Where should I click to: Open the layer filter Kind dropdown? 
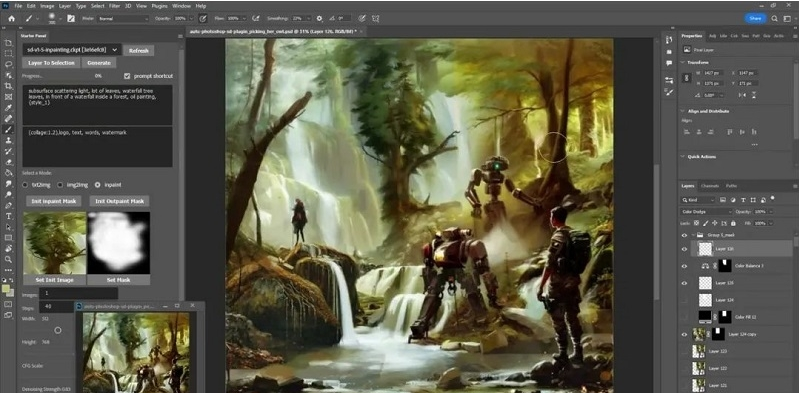point(699,200)
